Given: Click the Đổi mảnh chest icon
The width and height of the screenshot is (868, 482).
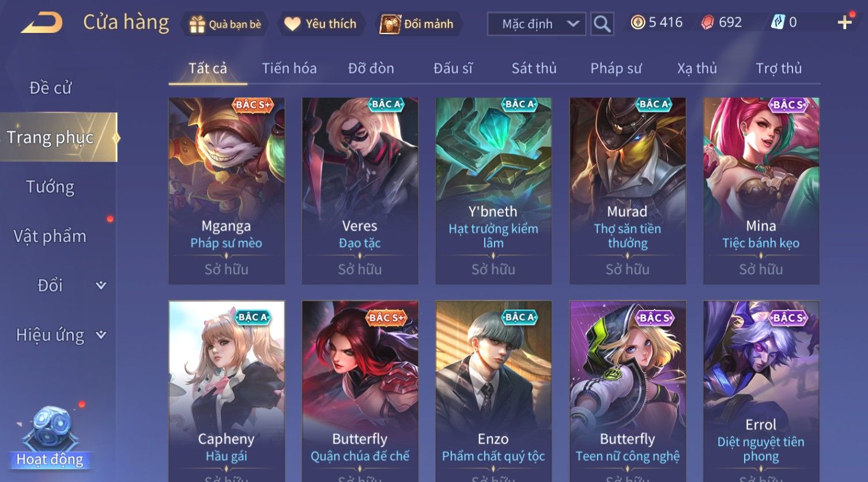Looking at the screenshot, I should click(x=390, y=24).
